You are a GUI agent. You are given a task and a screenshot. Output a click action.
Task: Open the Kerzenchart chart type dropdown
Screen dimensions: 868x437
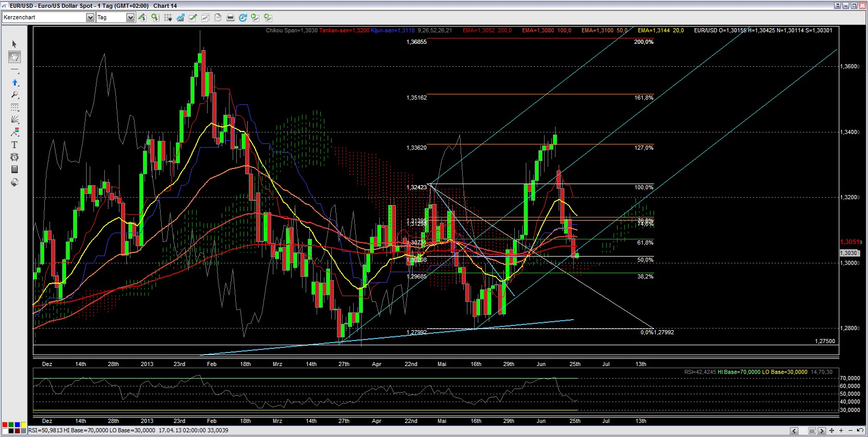(90, 18)
